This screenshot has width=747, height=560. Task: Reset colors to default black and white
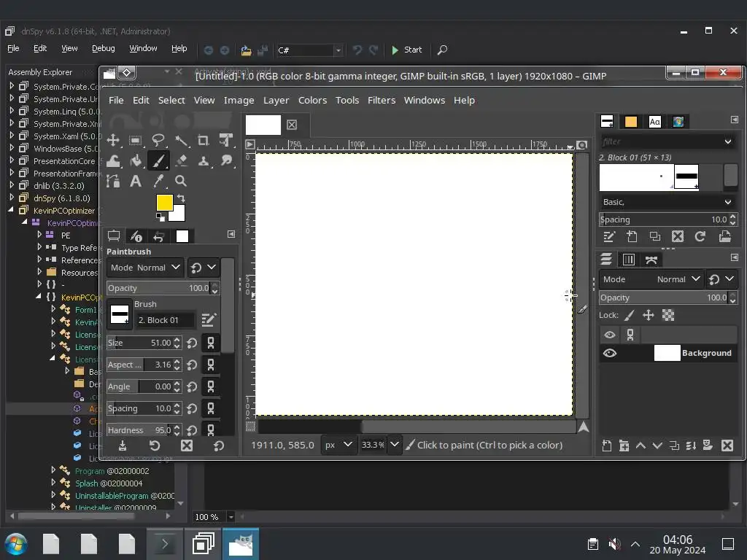tap(160, 217)
